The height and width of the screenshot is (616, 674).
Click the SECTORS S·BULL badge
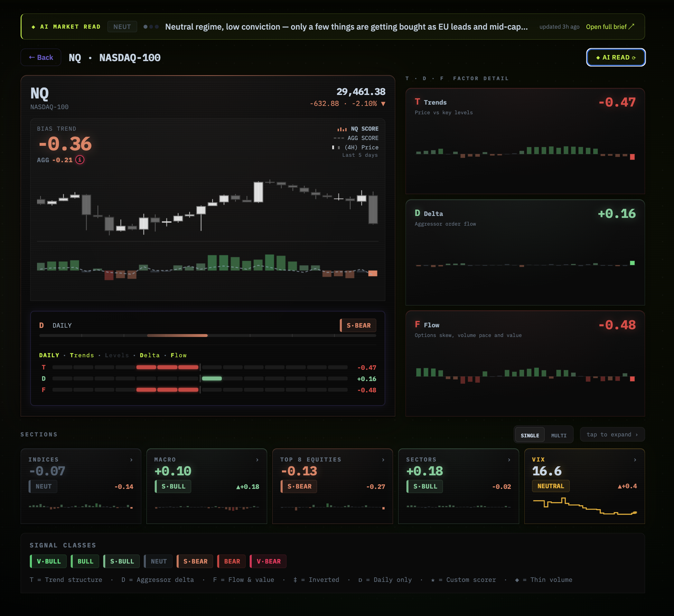coord(425,486)
